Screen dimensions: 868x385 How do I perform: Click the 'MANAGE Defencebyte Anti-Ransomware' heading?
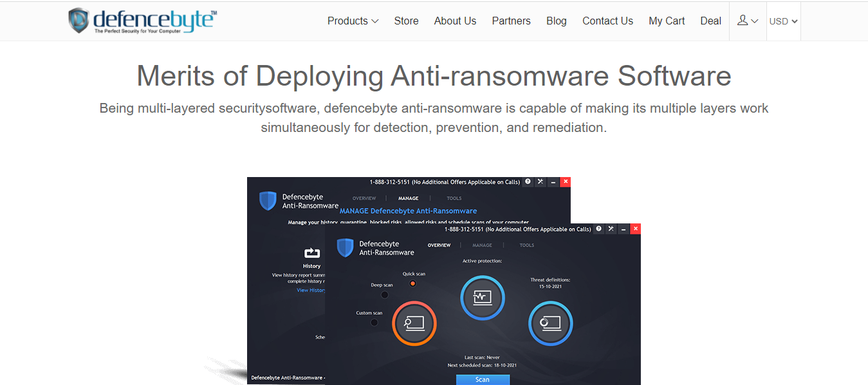pyautogui.click(x=408, y=211)
